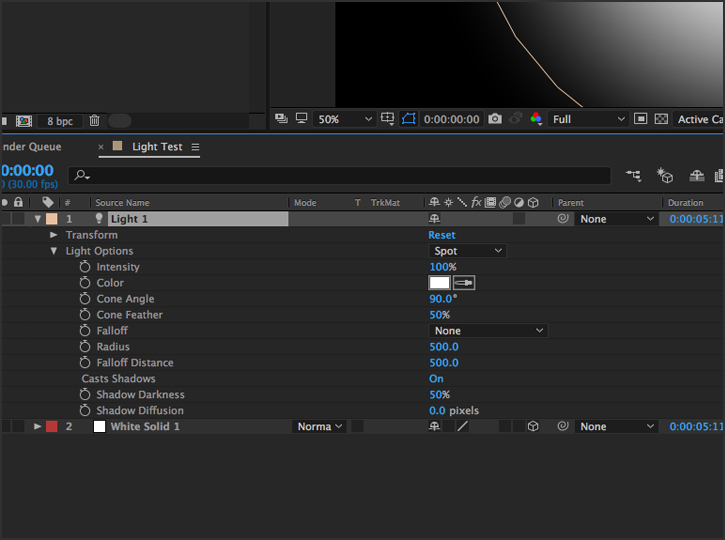This screenshot has width=725, height=540.
Task: Toggle Intensity stopwatch keyframing
Action: pos(85,267)
